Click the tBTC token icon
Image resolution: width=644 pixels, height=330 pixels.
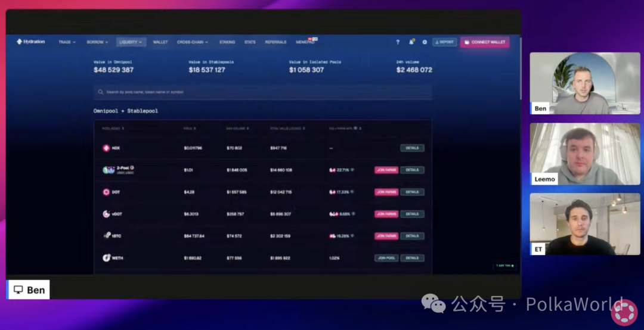(x=106, y=236)
